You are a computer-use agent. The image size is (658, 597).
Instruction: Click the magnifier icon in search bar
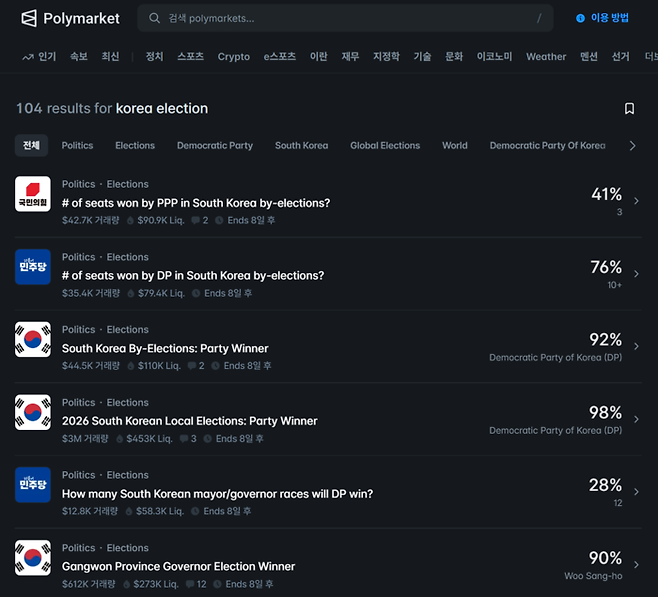154,18
